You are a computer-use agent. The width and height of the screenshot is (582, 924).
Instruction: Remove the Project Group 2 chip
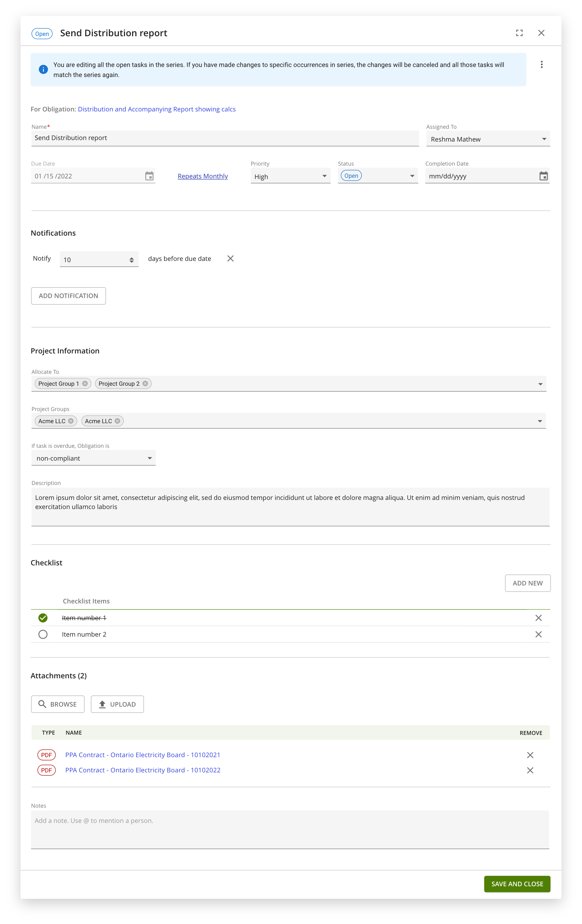(x=145, y=383)
